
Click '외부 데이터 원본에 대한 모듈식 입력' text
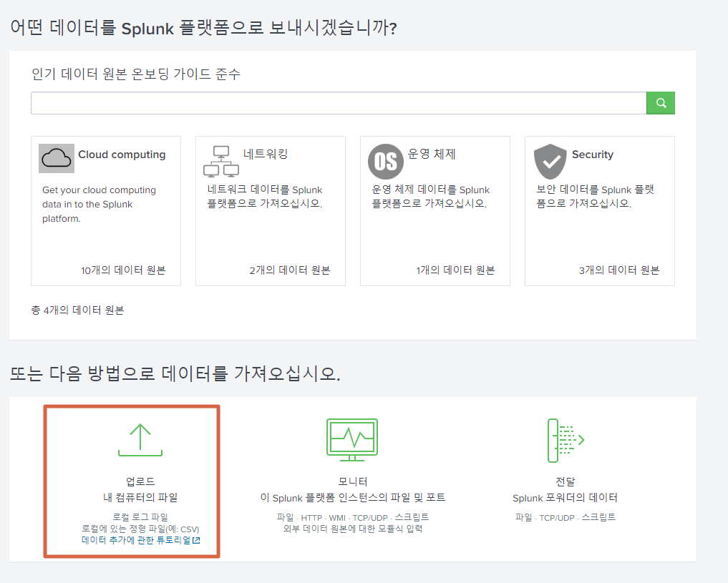point(353,529)
